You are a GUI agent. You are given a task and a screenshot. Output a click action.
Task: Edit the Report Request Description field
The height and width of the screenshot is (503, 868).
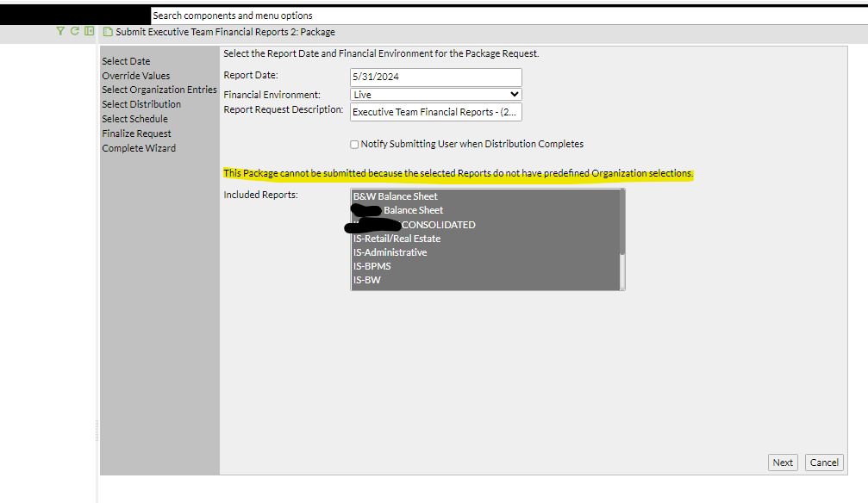435,112
